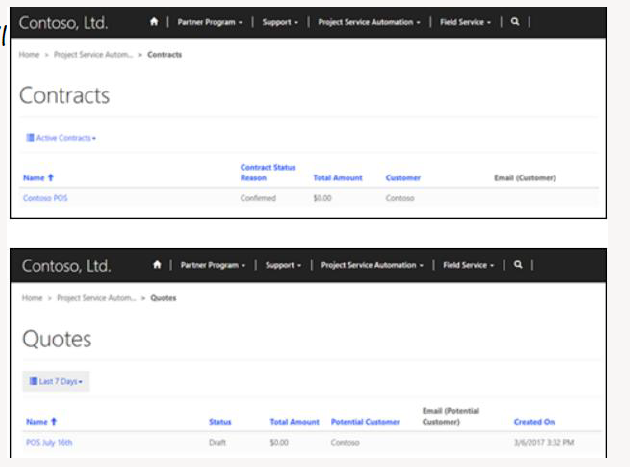The image size is (630, 467).
Task: Sort quotes by Name column
Action: 41,422
